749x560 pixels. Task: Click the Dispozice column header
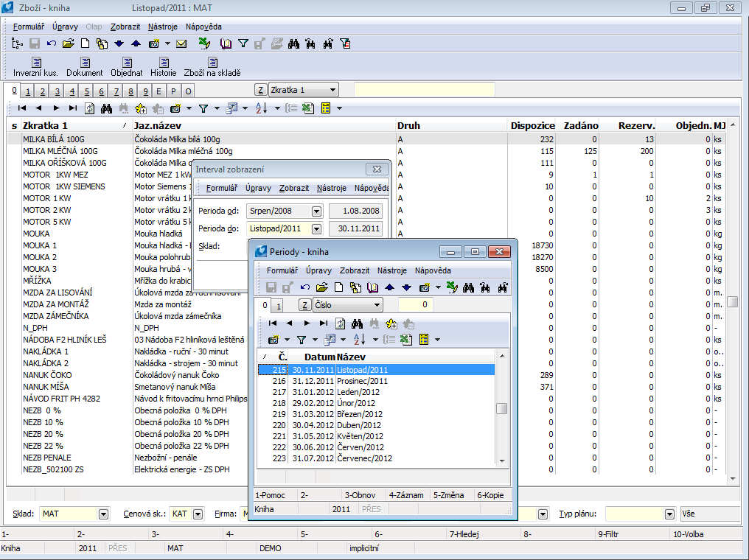pos(532,125)
